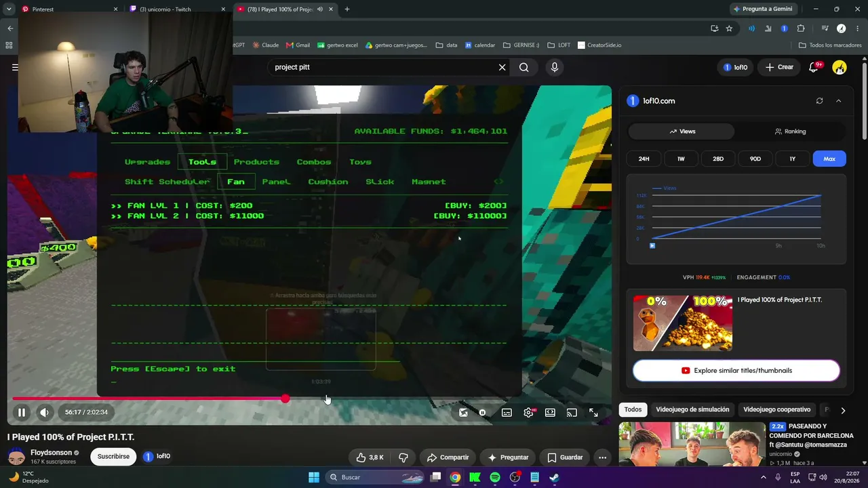This screenshot has height=488, width=868.
Task: Open the Gmail bookmark
Action: (x=298, y=45)
